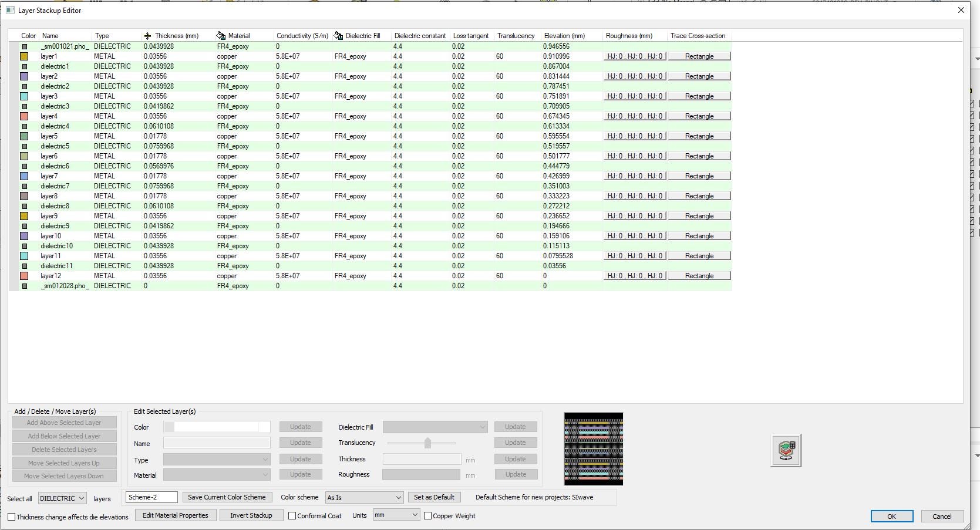
Task: Click layer1 color swatch
Action: 24,56
